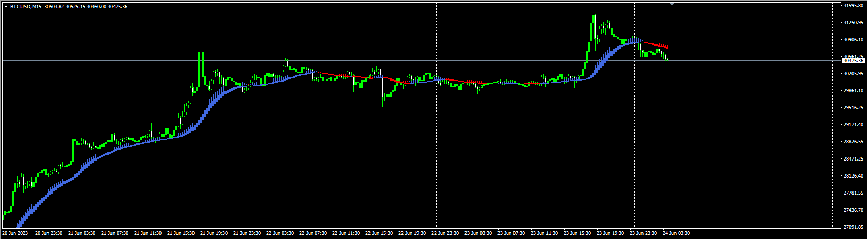Click the 20 Jun 2023 date label
Screen dimensions: 868x240
15,233
